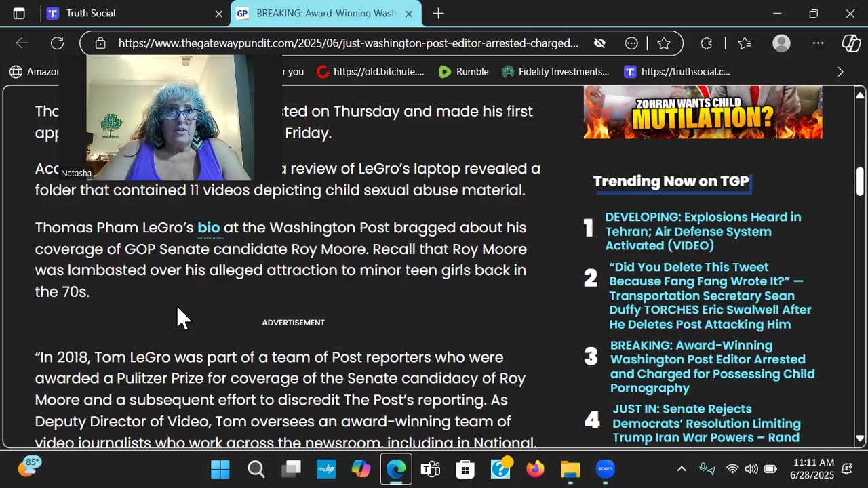Switch to the Zoom app on taskbar
This screenshot has width=868, height=488.
pyautogui.click(x=605, y=469)
